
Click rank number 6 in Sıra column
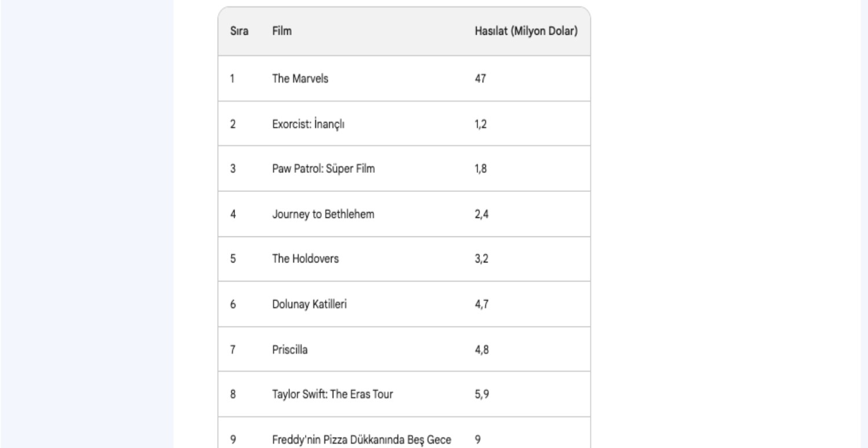(232, 304)
